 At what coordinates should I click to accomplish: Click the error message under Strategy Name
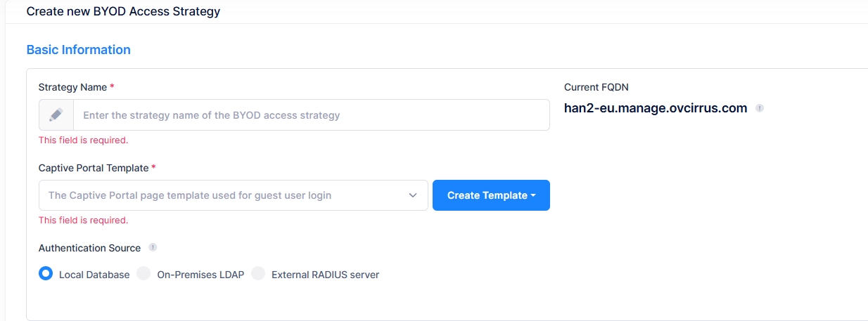(83, 140)
